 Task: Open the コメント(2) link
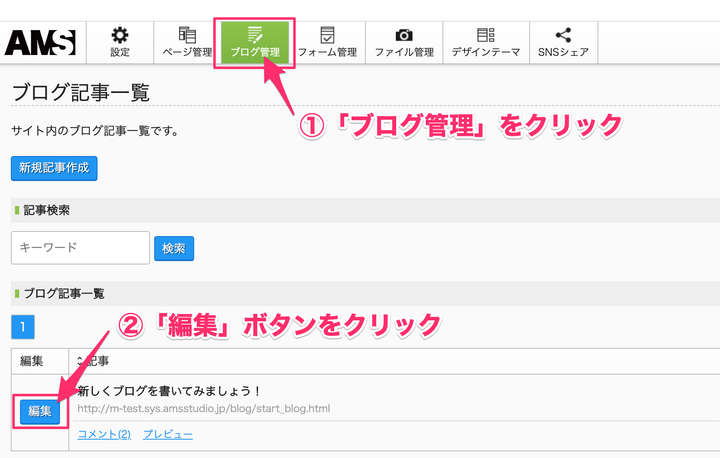coord(104,434)
